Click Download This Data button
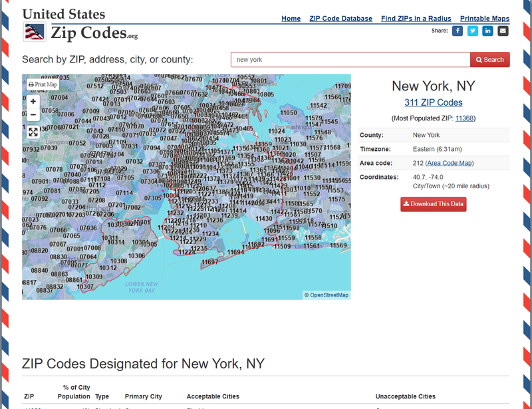 click(x=434, y=204)
